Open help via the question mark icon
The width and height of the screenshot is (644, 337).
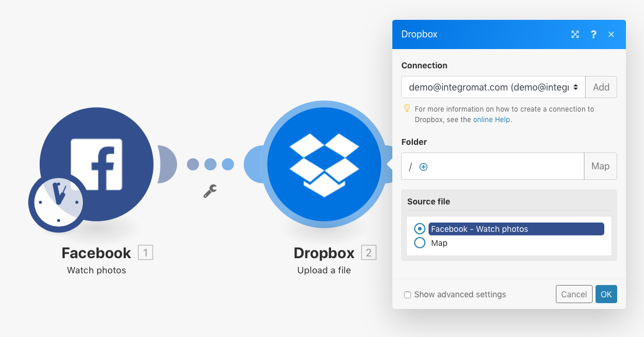point(593,34)
